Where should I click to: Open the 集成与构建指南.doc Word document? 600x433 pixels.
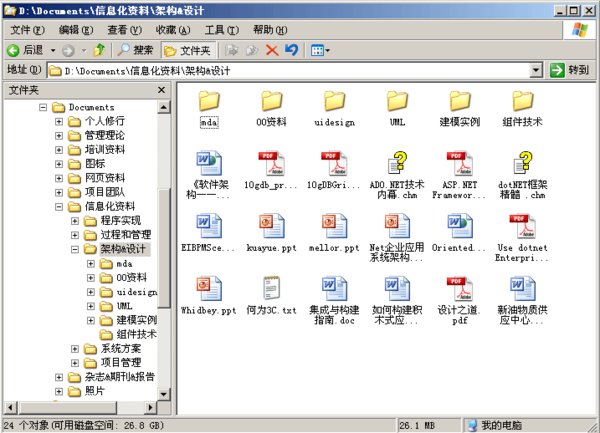click(333, 289)
